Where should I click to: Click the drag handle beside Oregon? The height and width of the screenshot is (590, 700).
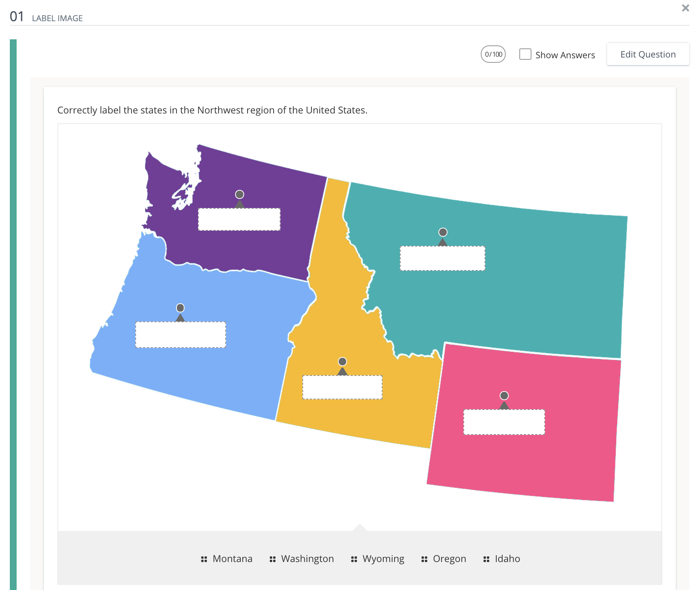point(423,559)
